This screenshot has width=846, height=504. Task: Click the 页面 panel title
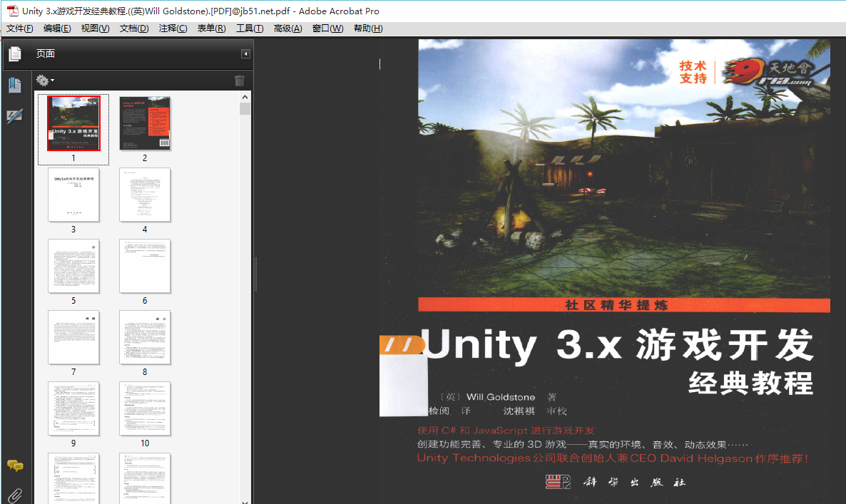[x=46, y=53]
